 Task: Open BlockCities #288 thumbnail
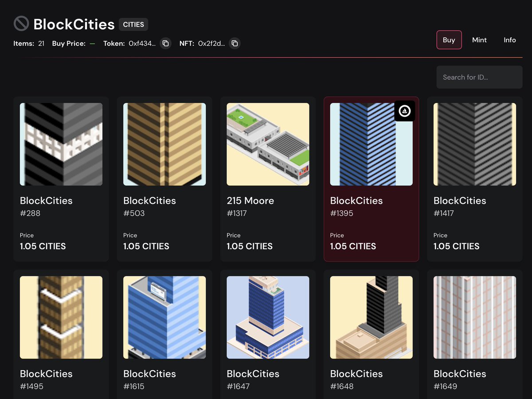click(61, 144)
